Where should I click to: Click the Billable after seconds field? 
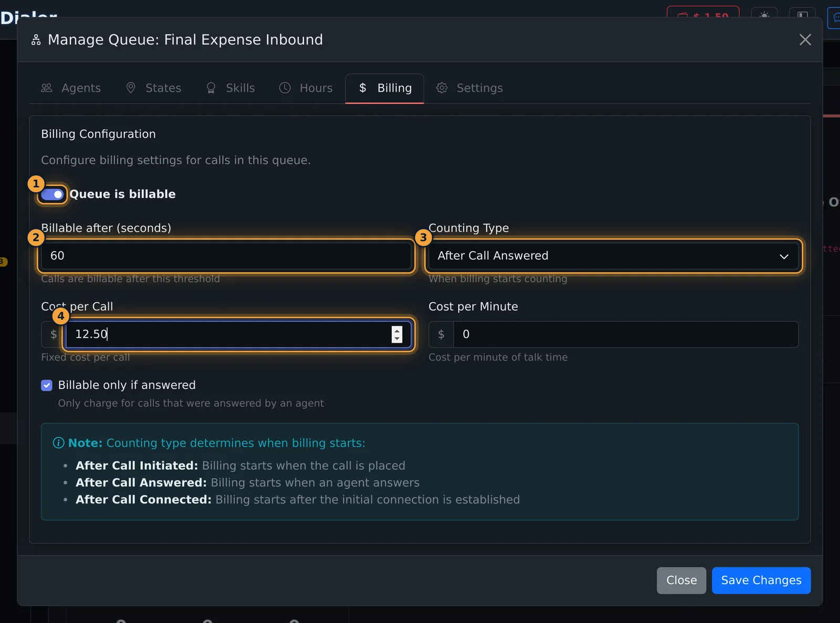click(226, 256)
